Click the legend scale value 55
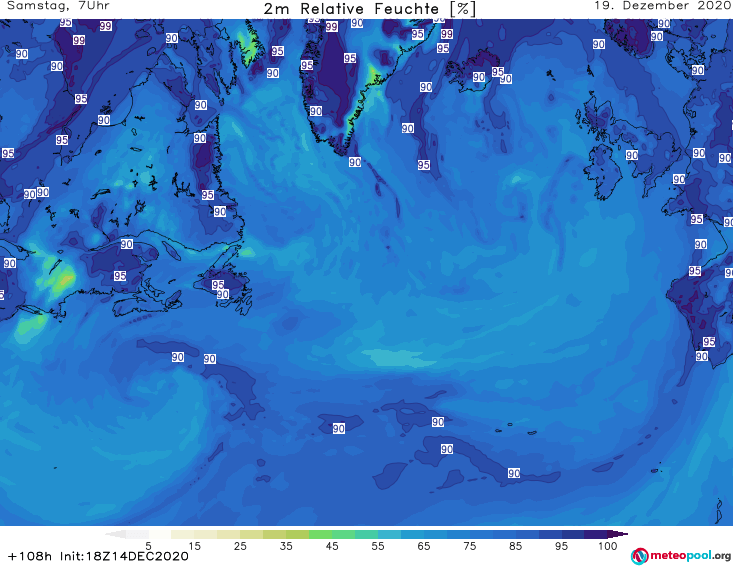733x566 pixels. click(378, 546)
